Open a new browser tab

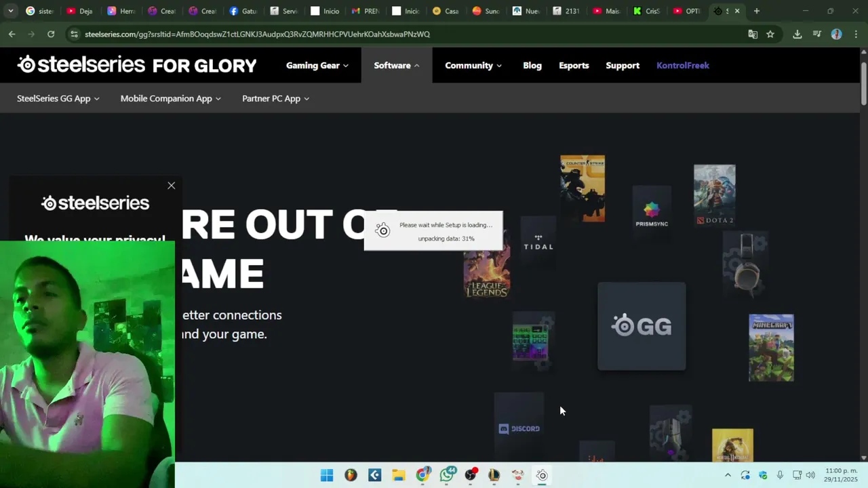(x=757, y=11)
